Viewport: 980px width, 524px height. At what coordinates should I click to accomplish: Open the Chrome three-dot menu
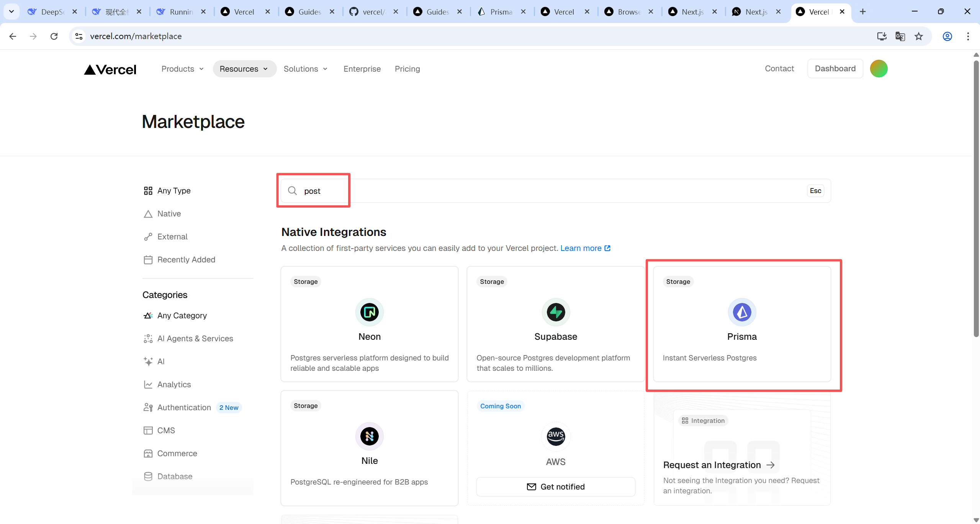tap(968, 36)
